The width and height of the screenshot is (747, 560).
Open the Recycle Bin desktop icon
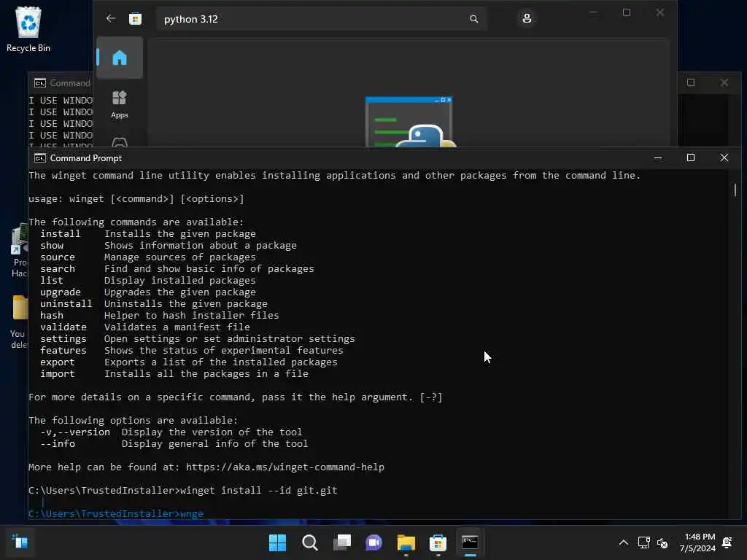point(28,29)
